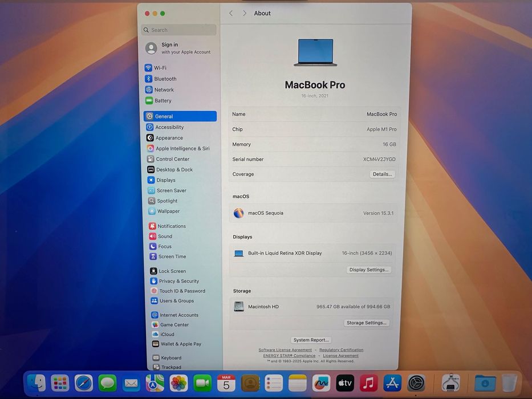
Task: Open the ENERGY STAR Compliance link
Action: 290,356
